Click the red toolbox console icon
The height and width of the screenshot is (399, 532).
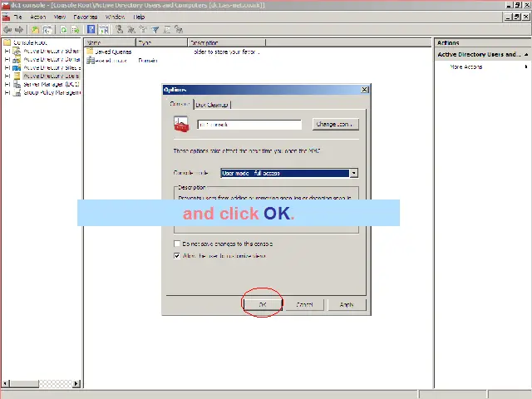[181, 124]
